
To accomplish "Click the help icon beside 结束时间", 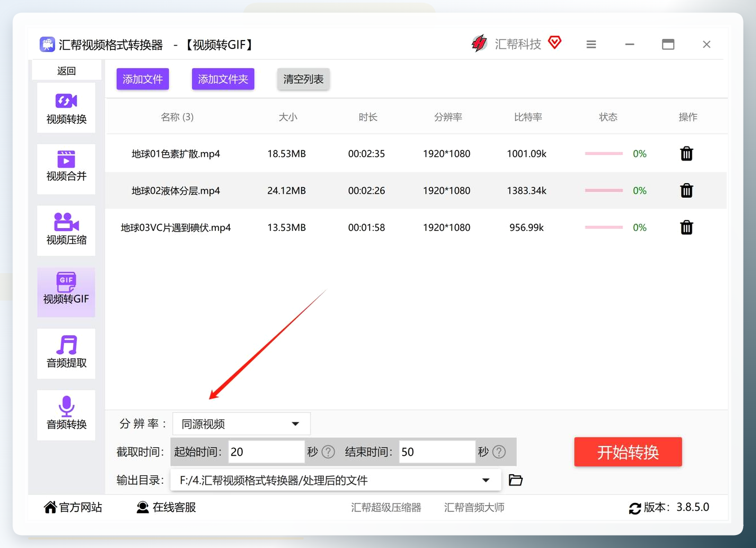I will pos(499,452).
